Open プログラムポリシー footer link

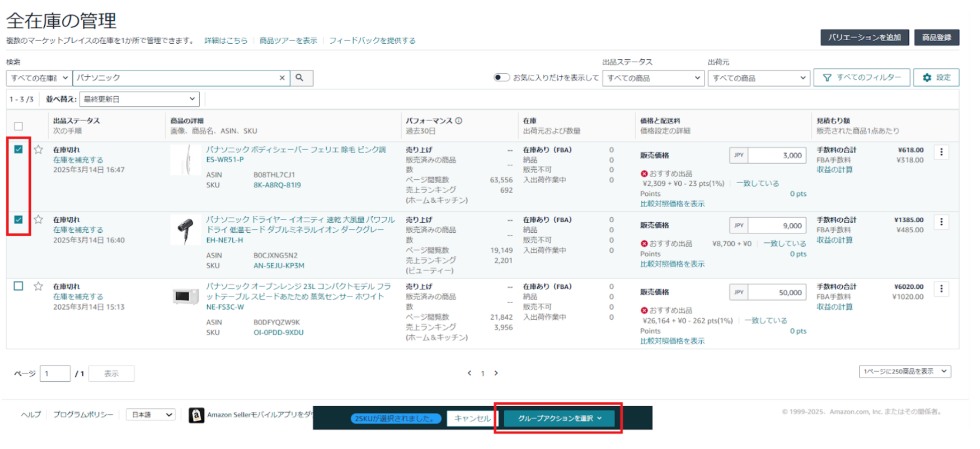pyautogui.click(x=83, y=414)
